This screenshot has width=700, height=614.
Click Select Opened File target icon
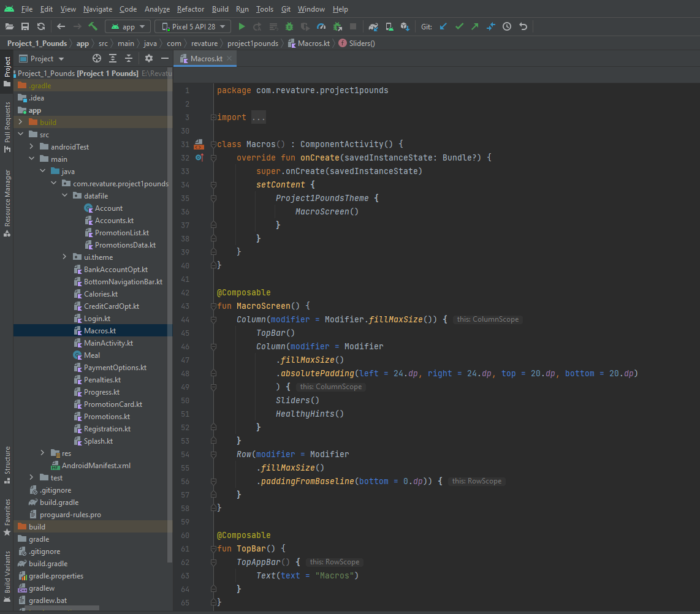97,58
